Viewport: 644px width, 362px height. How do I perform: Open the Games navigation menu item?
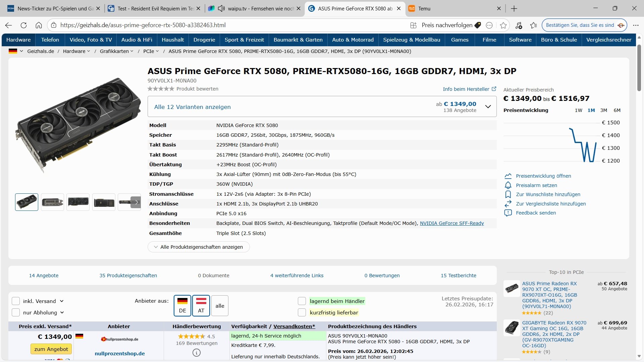(x=460, y=40)
